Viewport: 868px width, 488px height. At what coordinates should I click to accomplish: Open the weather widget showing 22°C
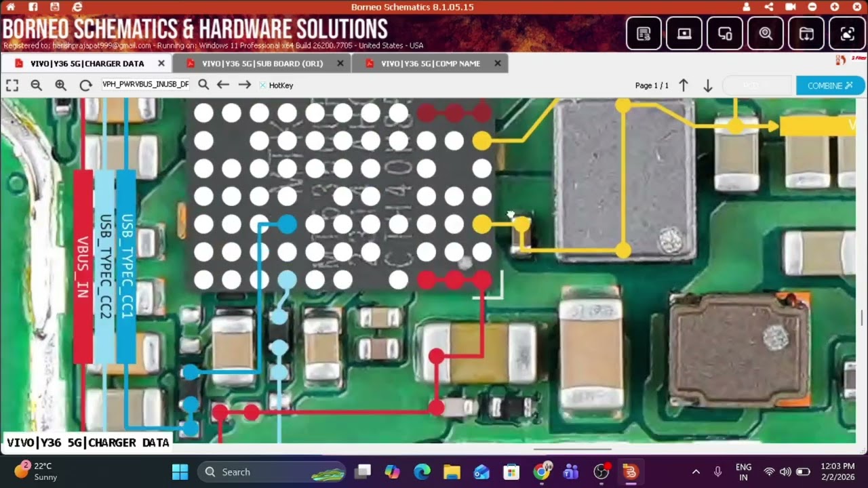pyautogui.click(x=35, y=472)
